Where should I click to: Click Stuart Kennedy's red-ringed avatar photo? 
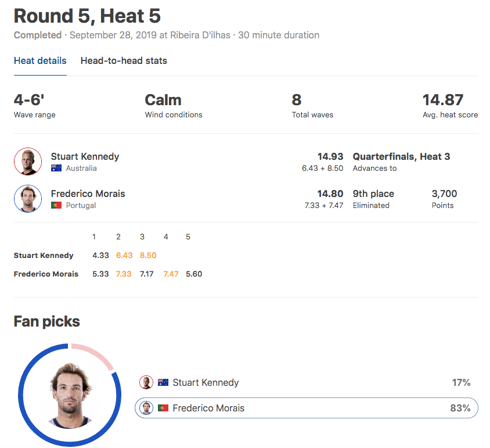tap(28, 162)
